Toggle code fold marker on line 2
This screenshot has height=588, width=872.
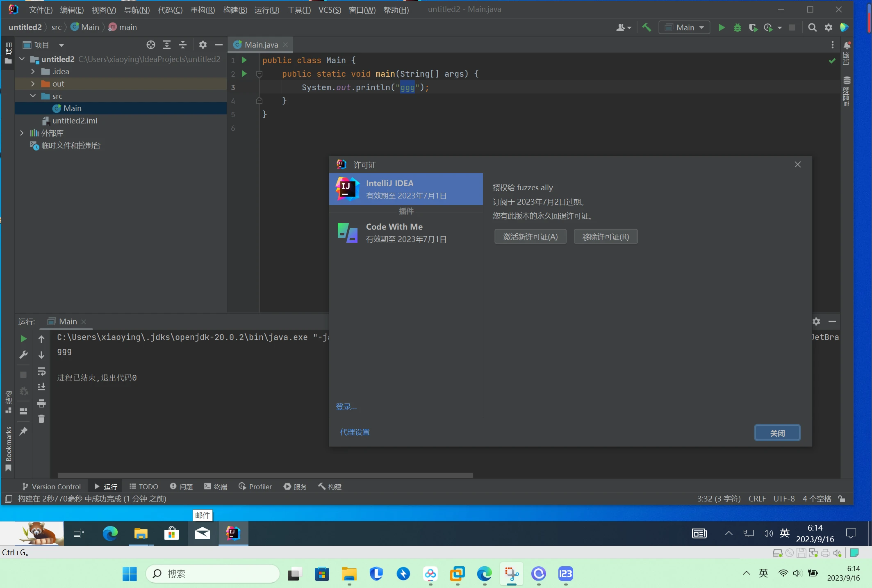[x=259, y=74]
